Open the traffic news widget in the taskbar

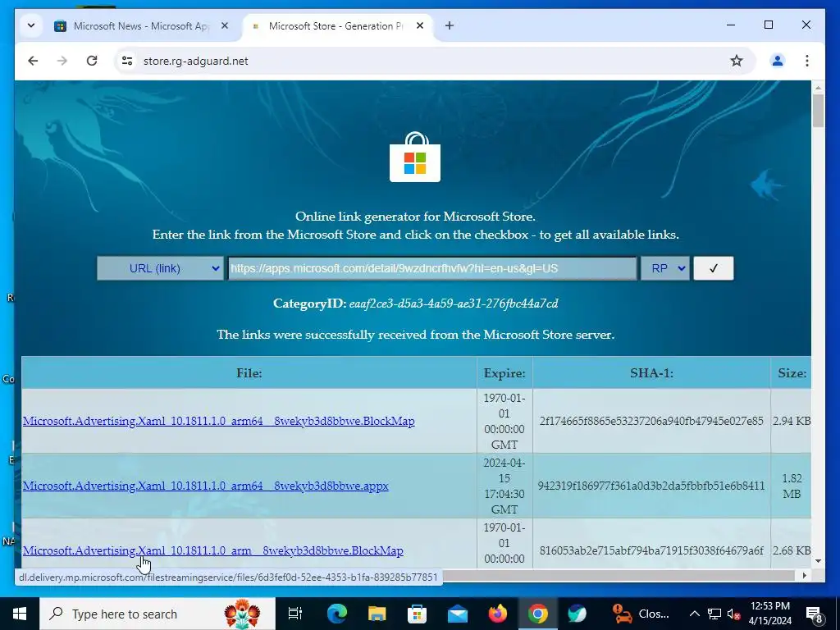[641, 614]
